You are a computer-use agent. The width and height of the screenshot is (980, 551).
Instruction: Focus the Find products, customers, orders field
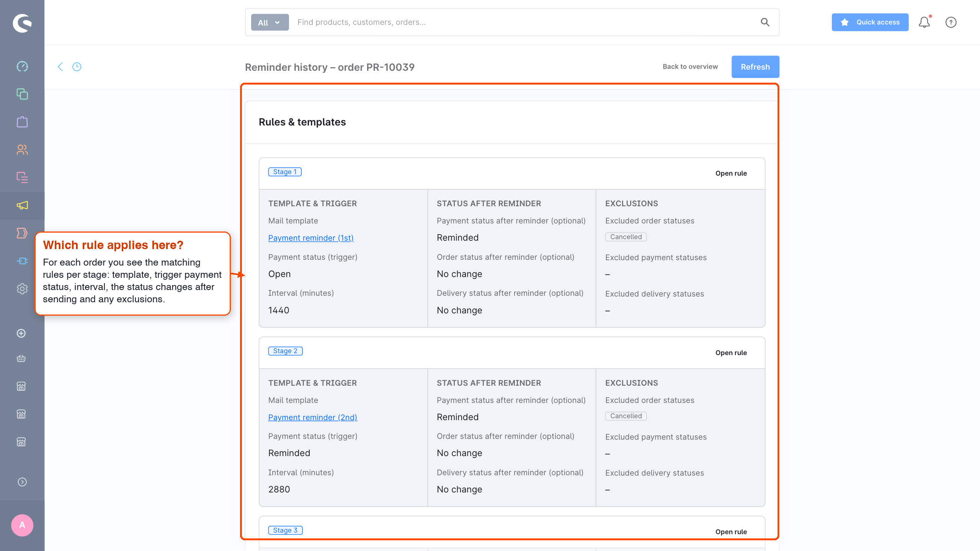(524, 22)
